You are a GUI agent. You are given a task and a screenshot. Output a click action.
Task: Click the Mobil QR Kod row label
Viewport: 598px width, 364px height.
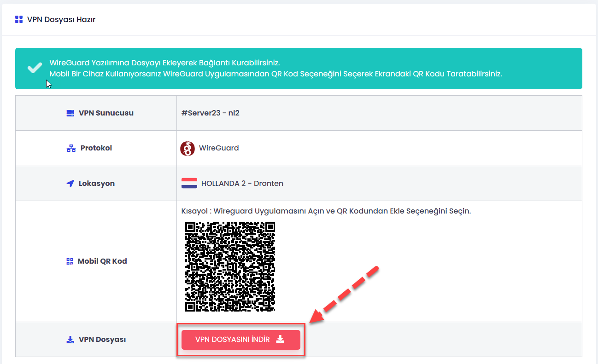102,261
